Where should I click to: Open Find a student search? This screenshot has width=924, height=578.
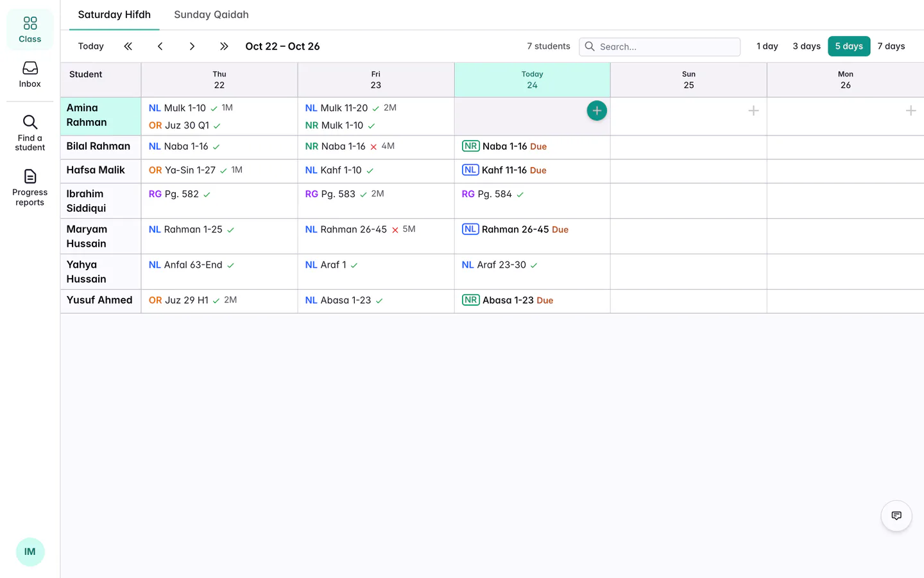pos(30,133)
